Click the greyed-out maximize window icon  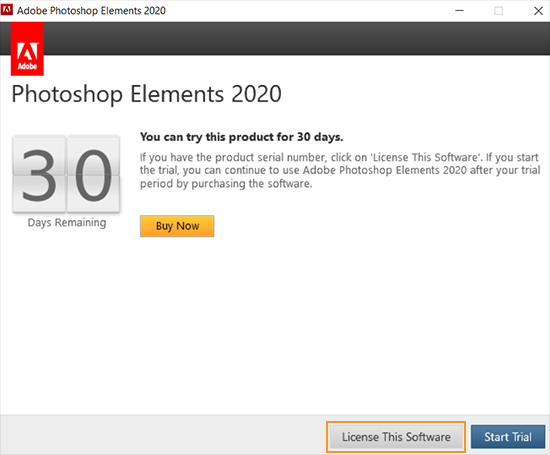point(498,11)
